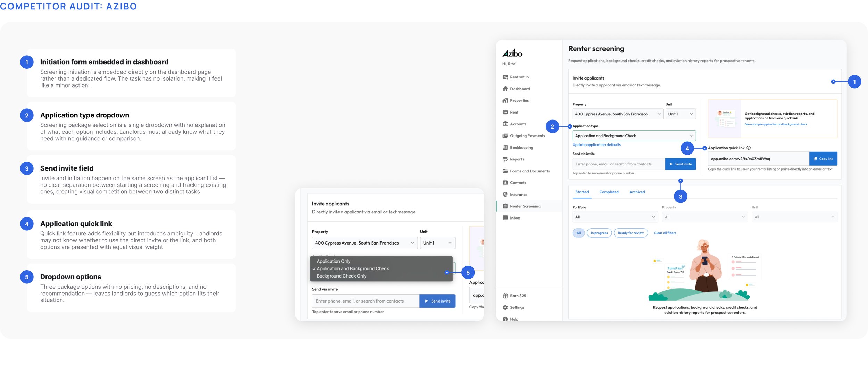868x372 pixels.
Task: Click the Copy link button
Action: point(823,159)
